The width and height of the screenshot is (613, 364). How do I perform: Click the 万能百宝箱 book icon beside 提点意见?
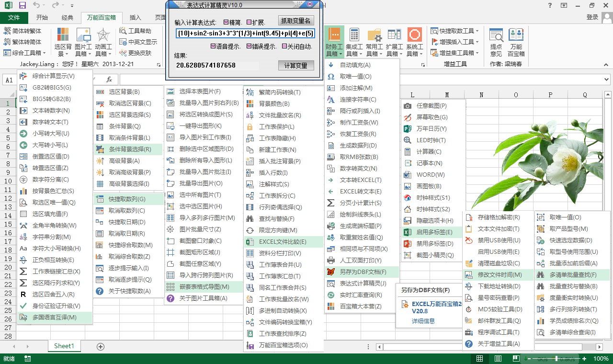tap(516, 34)
